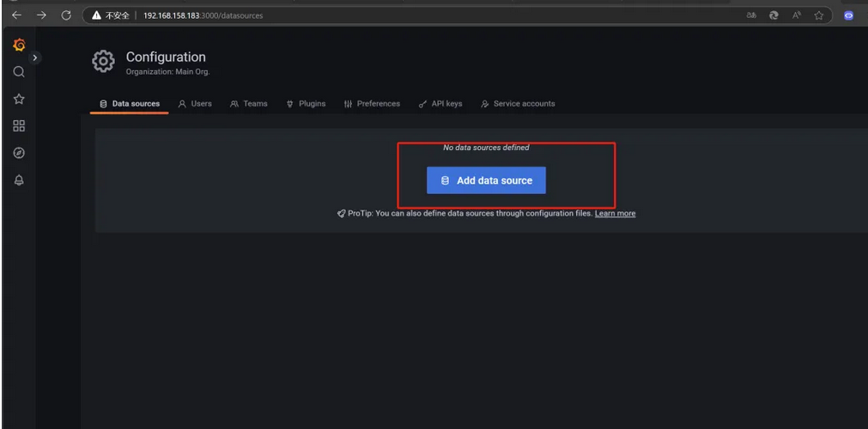Open the Explore compass icon

pyautogui.click(x=19, y=153)
